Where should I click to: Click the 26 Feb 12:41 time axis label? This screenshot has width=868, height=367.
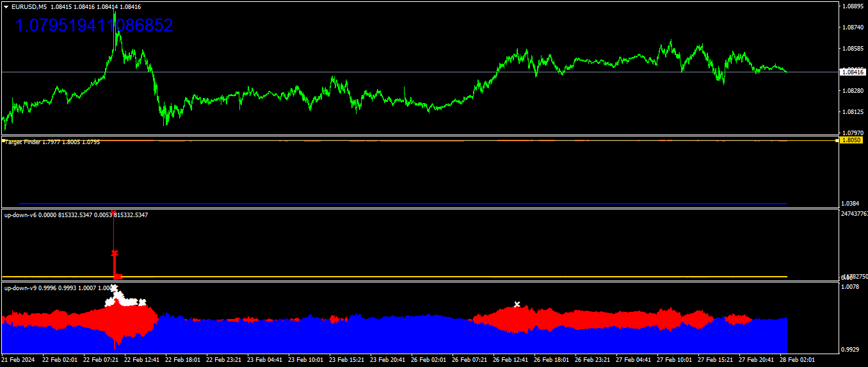(510, 360)
